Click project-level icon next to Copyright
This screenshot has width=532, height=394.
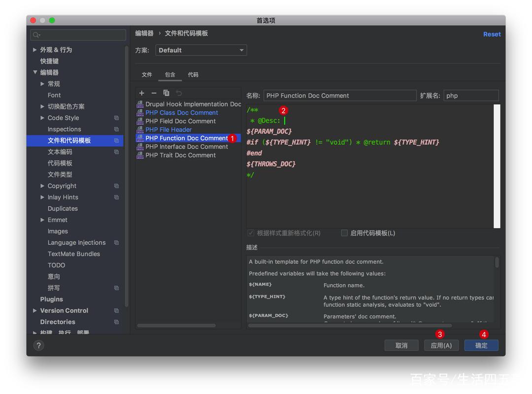(x=116, y=186)
